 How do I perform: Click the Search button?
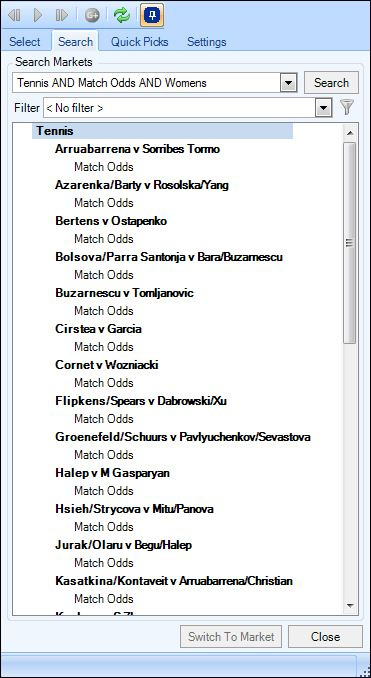pyautogui.click(x=331, y=83)
